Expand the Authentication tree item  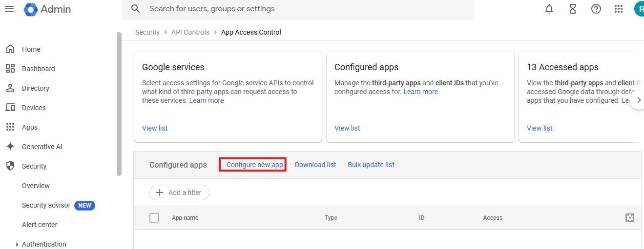(x=17, y=245)
